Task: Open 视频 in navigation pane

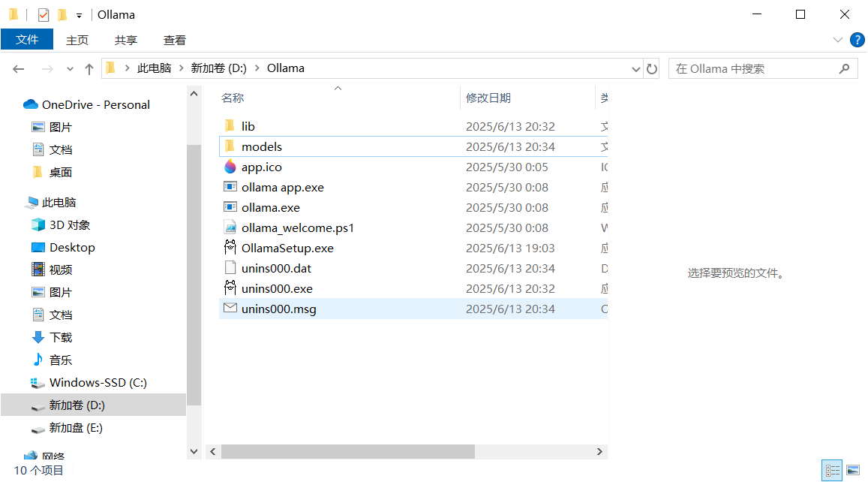Action: [x=60, y=270]
